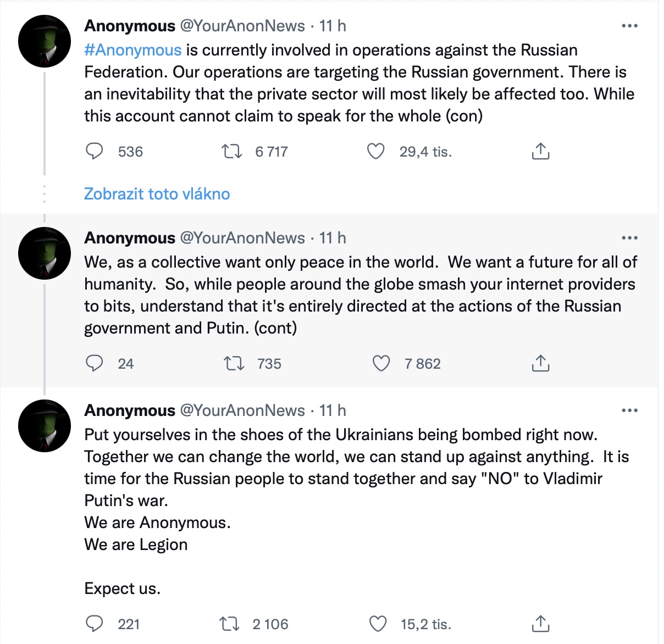This screenshot has width=664, height=644.
Task: Open the '11 h' timestamp on the third tweet
Action: coord(333,410)
